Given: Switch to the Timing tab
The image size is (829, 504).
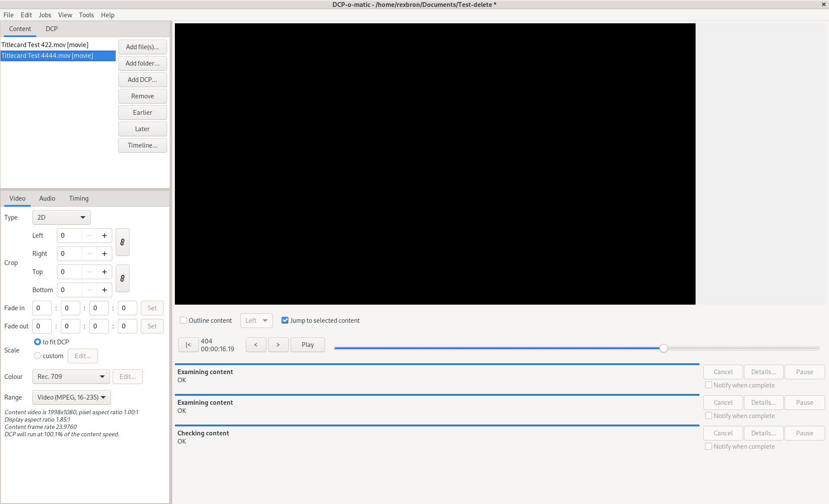Looking at the screenshot, I should [79, 198].
